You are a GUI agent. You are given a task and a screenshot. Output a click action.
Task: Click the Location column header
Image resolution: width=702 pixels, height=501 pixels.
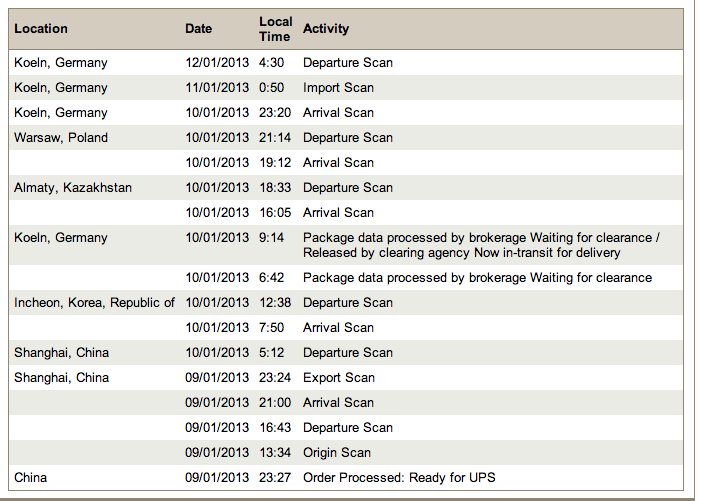[x=40, y=29]
